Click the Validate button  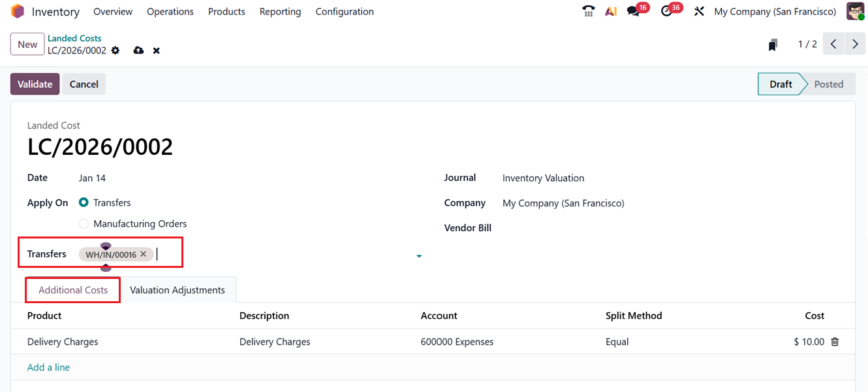[x=35, y=84]
